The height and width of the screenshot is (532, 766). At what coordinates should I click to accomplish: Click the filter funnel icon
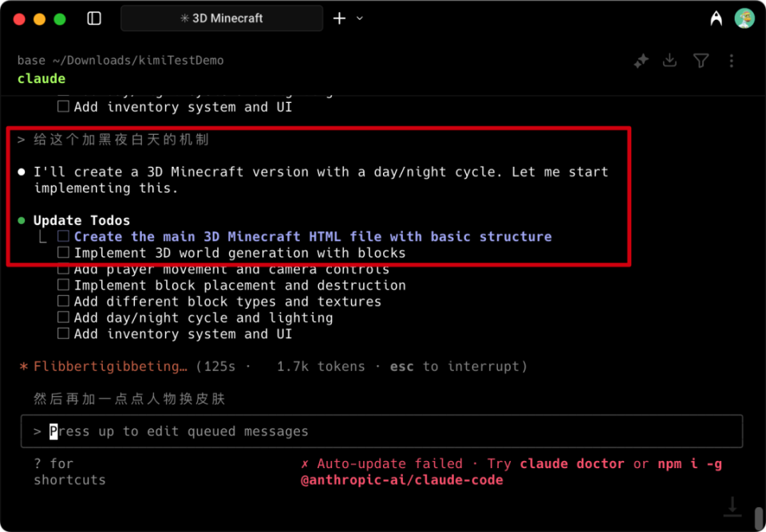click(701, 61)
